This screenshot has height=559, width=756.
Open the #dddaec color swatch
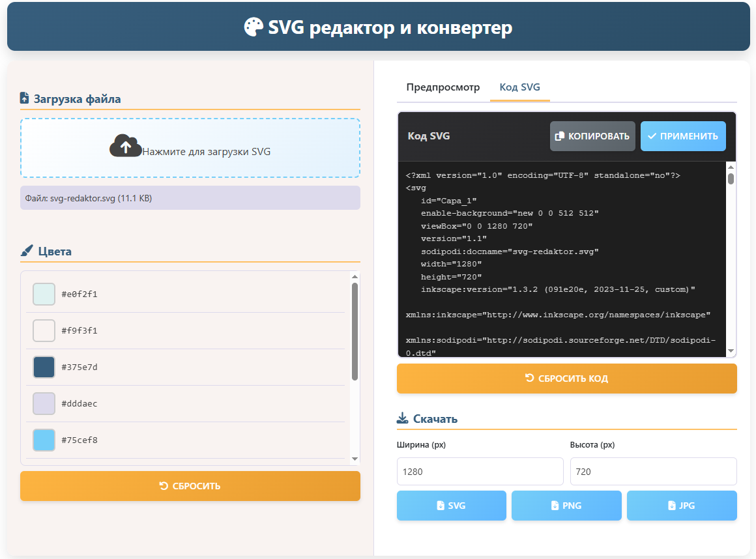pyautogui.click(x=44, y=403)
